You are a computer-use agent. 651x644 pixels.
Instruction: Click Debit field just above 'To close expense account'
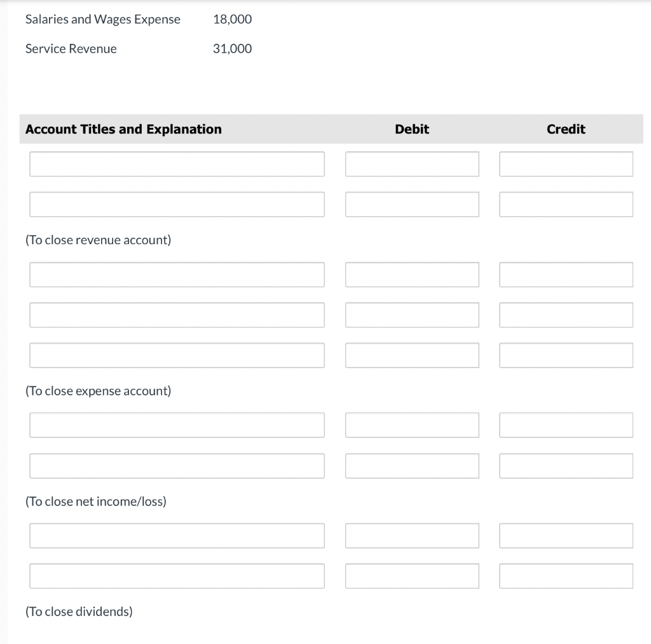tap(412, 355)
